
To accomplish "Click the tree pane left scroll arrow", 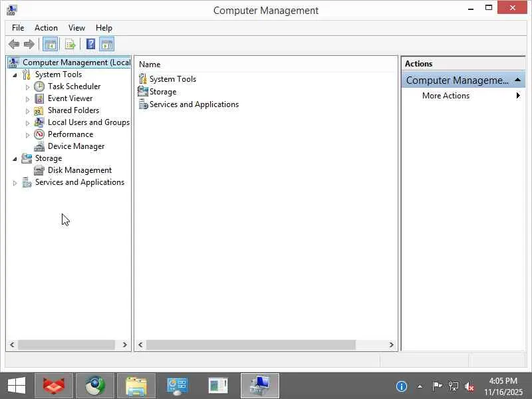I will [12, 344].
